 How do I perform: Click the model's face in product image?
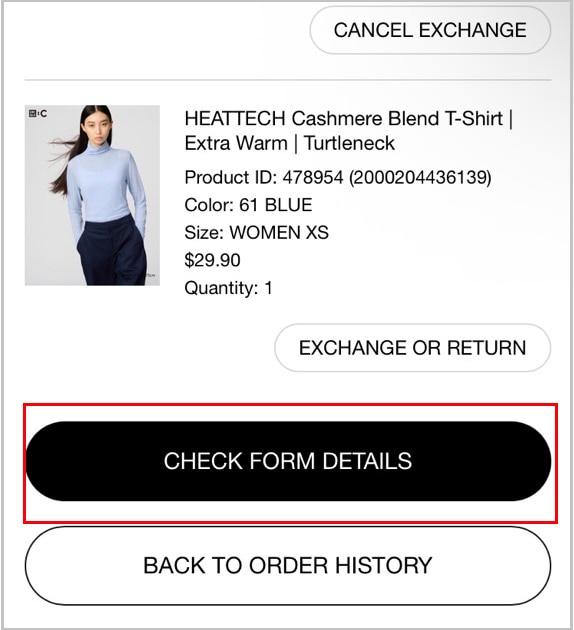click(96, 130)
